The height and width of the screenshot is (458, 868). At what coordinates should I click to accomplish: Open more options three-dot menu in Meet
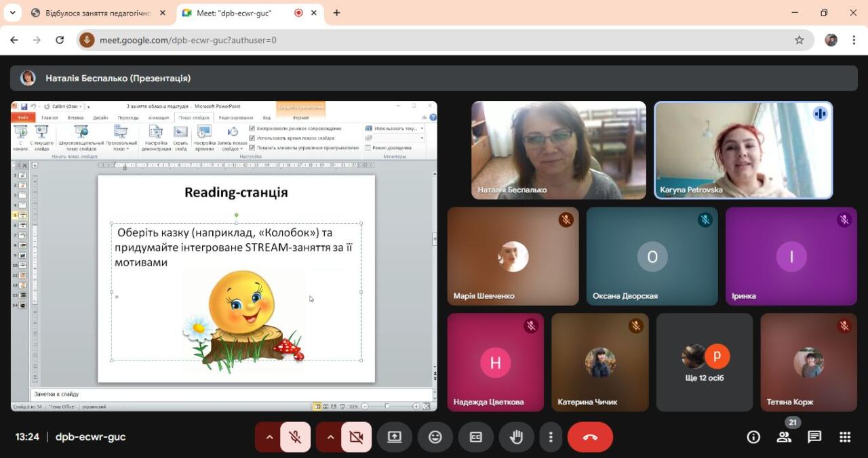(551, 437)
